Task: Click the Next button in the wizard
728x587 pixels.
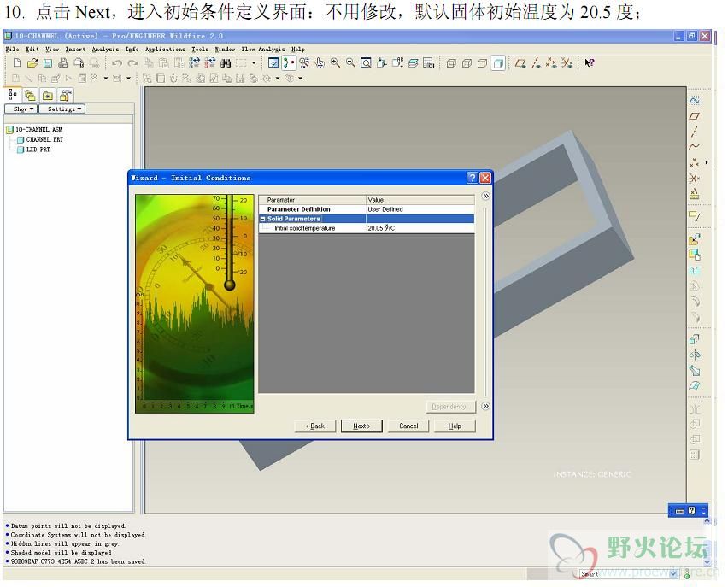Action: coord(361,426)
